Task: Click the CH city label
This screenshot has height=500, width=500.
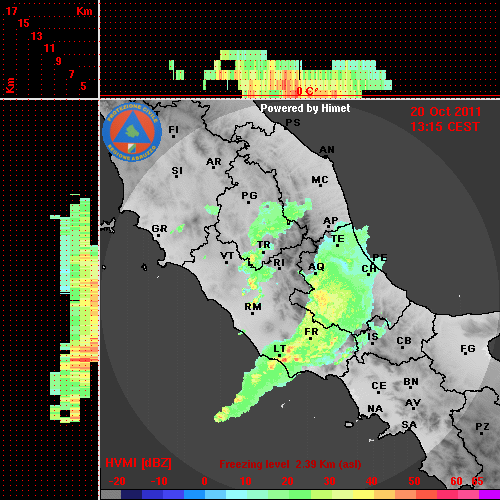Action: (369, 268)
